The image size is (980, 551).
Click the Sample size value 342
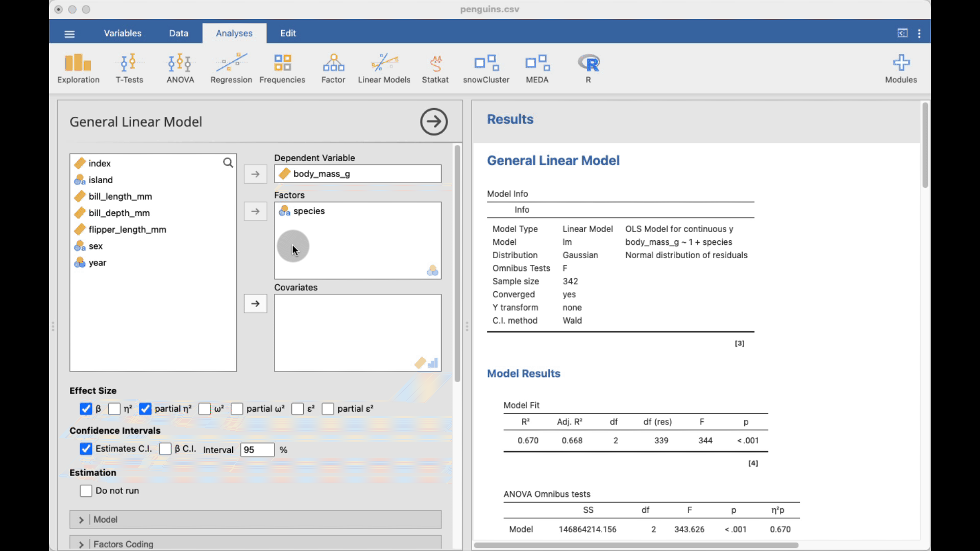(x=570, y=281)
